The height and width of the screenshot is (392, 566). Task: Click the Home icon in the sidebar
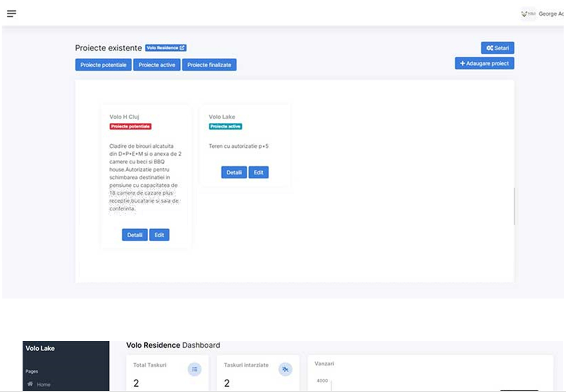[x=30, y=384]
